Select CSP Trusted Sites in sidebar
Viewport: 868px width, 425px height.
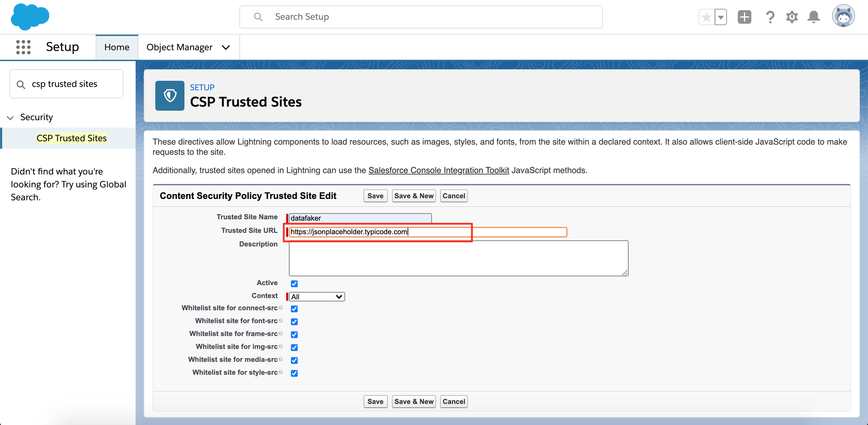click(72, 138)
